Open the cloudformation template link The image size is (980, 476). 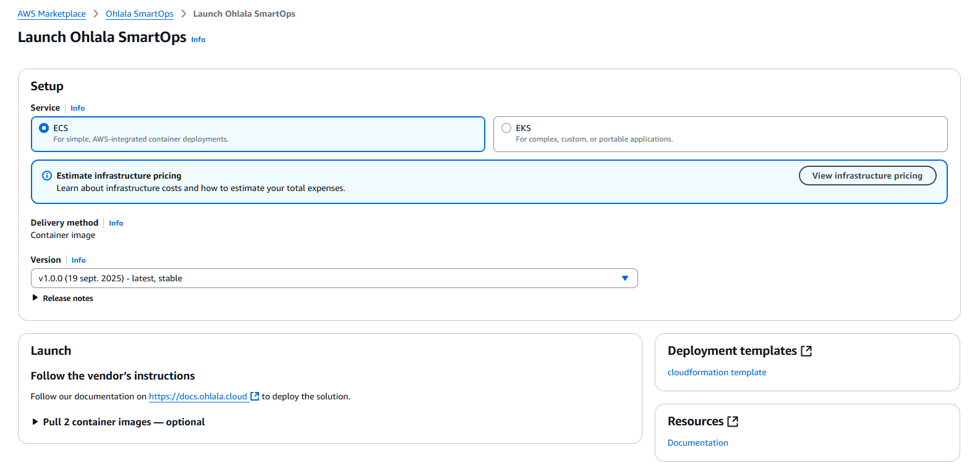pos(717,372)
